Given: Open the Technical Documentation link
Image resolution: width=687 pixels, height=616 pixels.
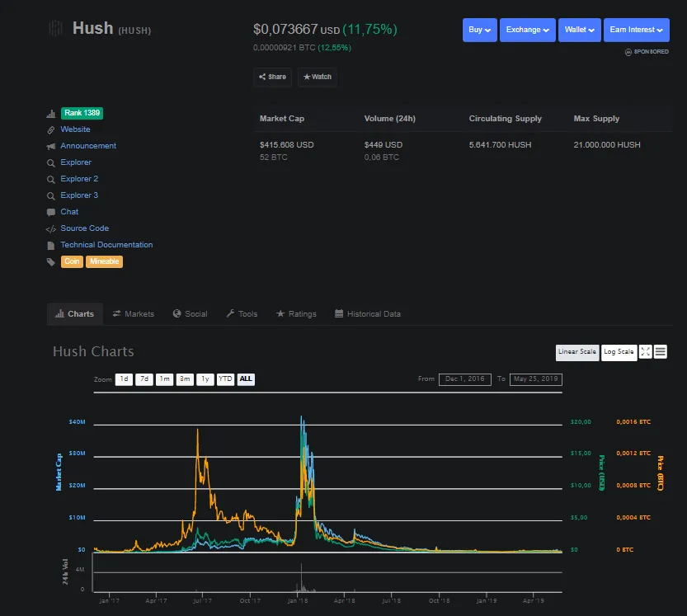Looking at the screenshot, I should [106, 245].
